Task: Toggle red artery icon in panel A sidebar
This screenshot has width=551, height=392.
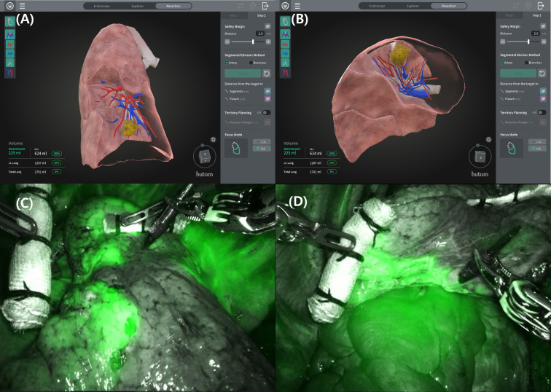Action: 10,44
